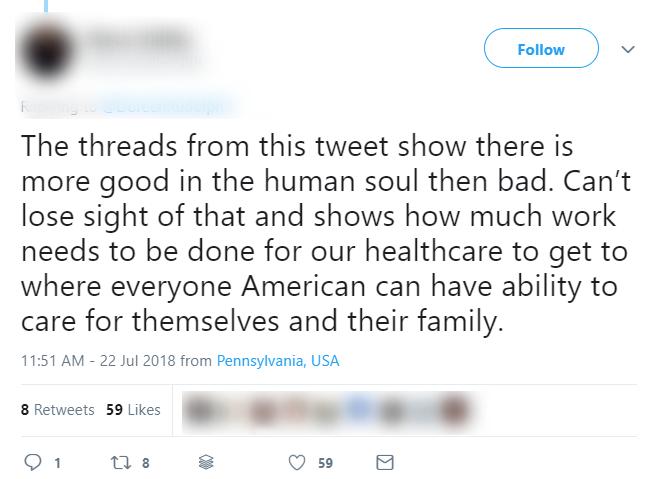Show the 59 Likes list
657x479 pixels.
(133, 410)
